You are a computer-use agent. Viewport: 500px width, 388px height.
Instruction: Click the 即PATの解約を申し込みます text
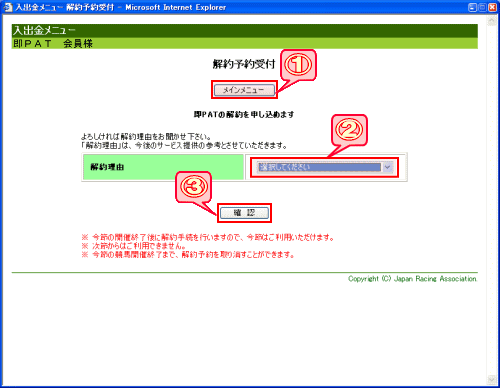[x=244, y=114]
